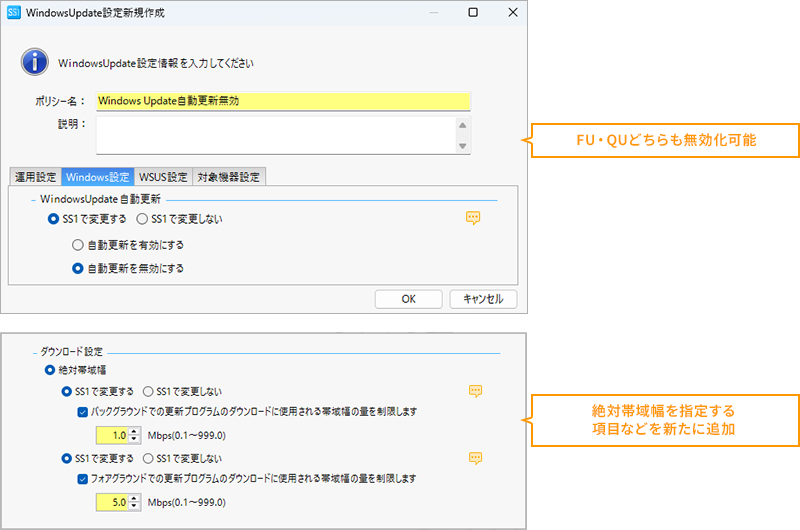Select SS1で変更する under WindowsUpdate自動更新
Image resolution: width=800 pixels, height=530 pixels.
point(87,219)
